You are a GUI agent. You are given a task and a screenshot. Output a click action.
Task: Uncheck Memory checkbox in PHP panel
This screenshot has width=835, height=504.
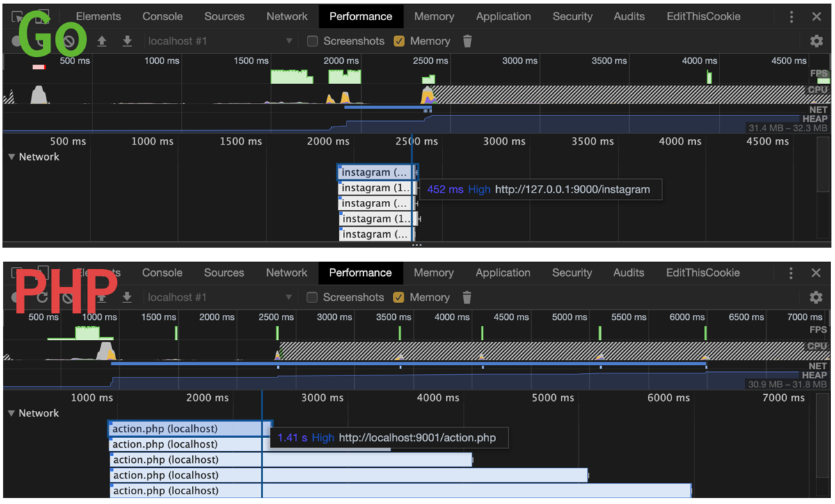[399, 298]
